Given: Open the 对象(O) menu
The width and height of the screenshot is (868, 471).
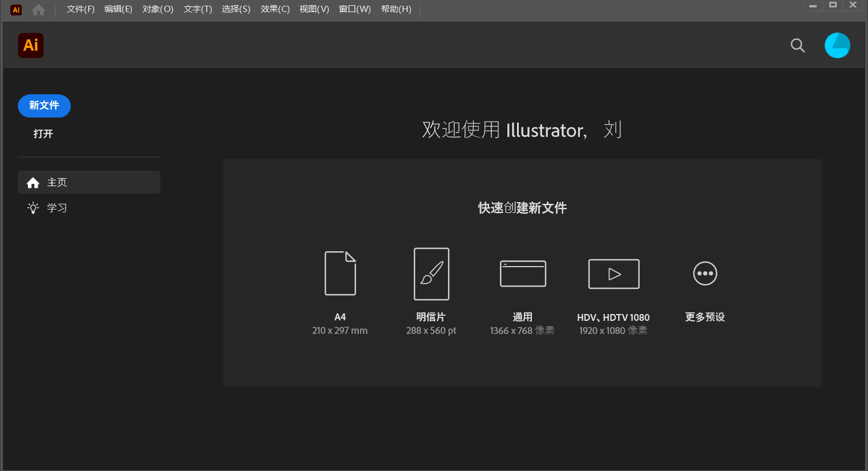Looking at the screenshot, I should click(x=158, y=9).
